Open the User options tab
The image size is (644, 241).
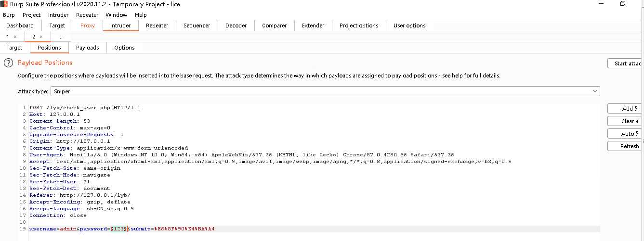[409, 25]
